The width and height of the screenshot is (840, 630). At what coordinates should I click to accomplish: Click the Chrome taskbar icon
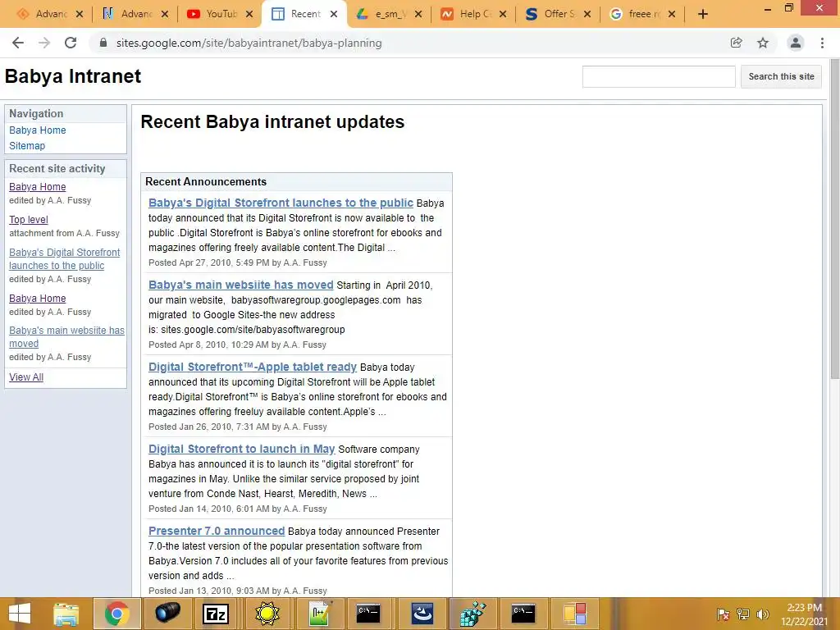[116, 614]
